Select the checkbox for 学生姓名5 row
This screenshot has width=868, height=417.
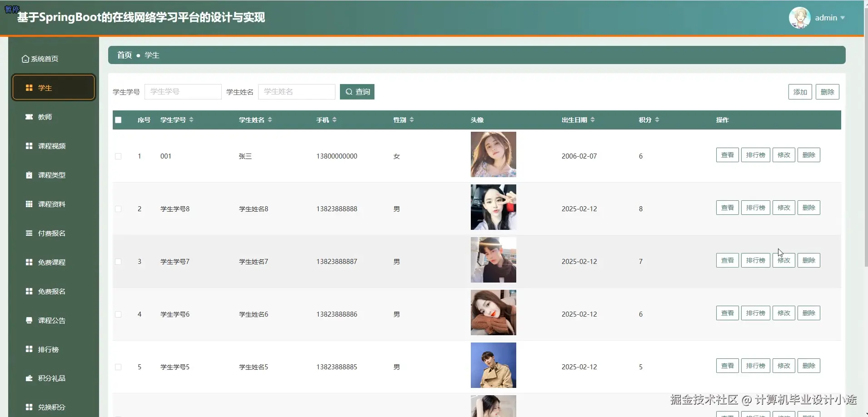pyautogui.click(x=118, y=367)
